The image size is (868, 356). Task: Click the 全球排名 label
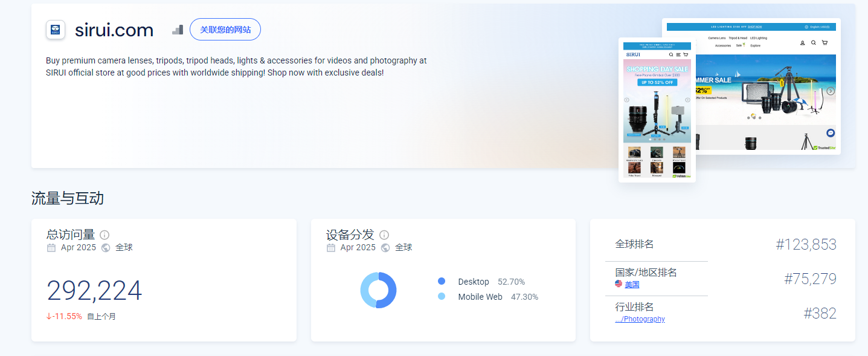pyautogui.click(x=634, y=244)
